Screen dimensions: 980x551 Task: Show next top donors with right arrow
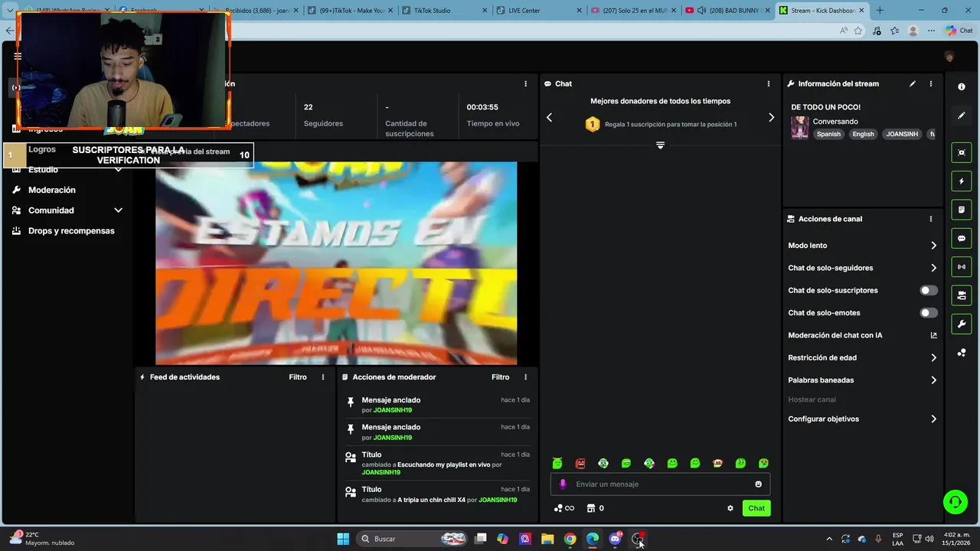[771, 117]
